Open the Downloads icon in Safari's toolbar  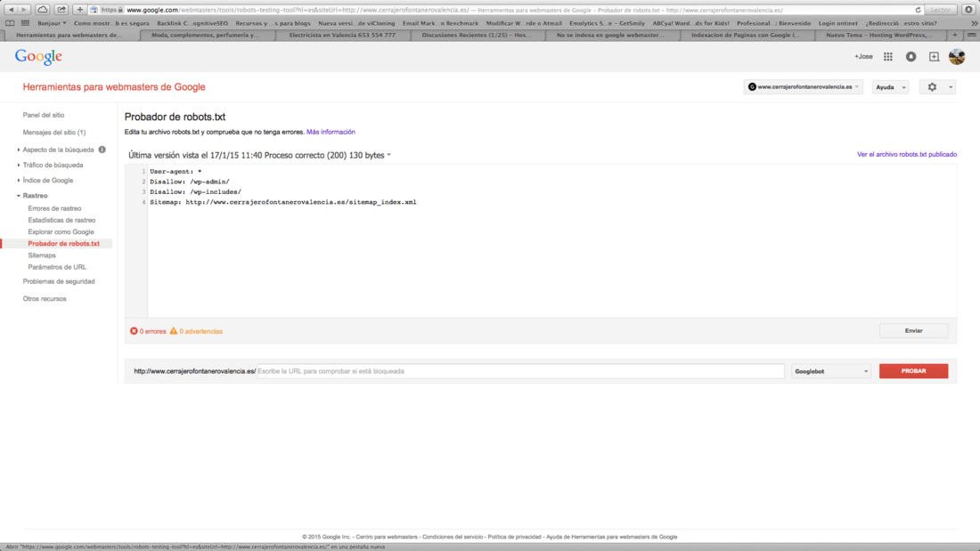(x=968, y=10)
